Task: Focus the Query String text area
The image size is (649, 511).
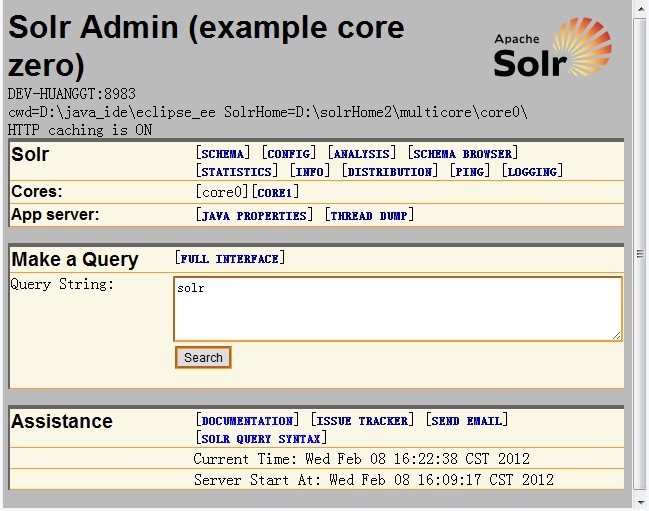Action: [x=398, y=309]
